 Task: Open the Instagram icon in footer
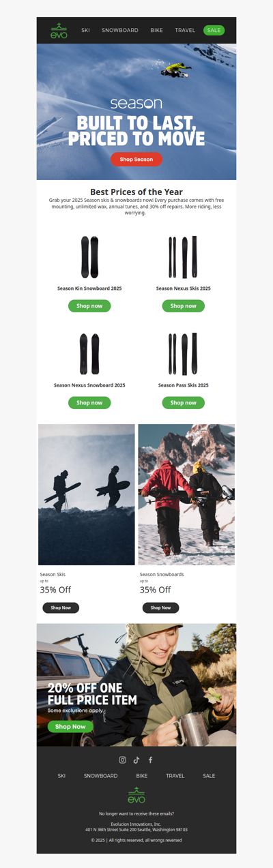pos(123,760)
